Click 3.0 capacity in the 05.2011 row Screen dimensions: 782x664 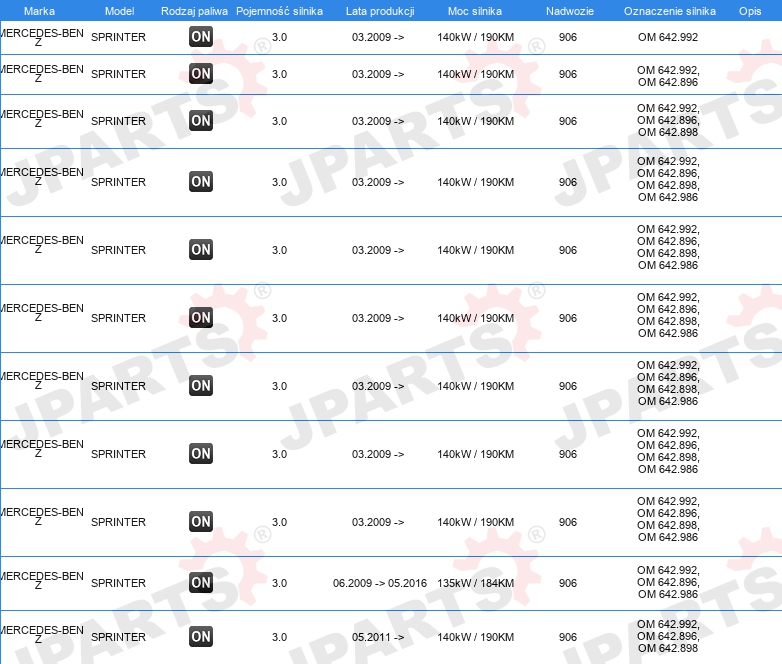coord(279,637)
